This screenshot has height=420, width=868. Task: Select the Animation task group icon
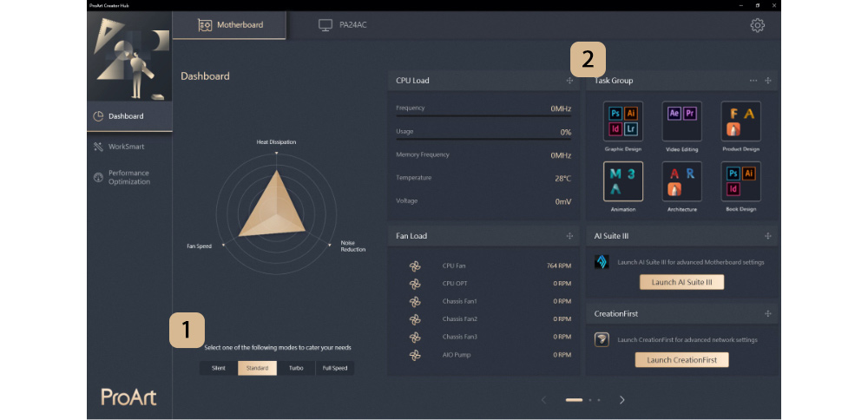click(x=622, y=181)
